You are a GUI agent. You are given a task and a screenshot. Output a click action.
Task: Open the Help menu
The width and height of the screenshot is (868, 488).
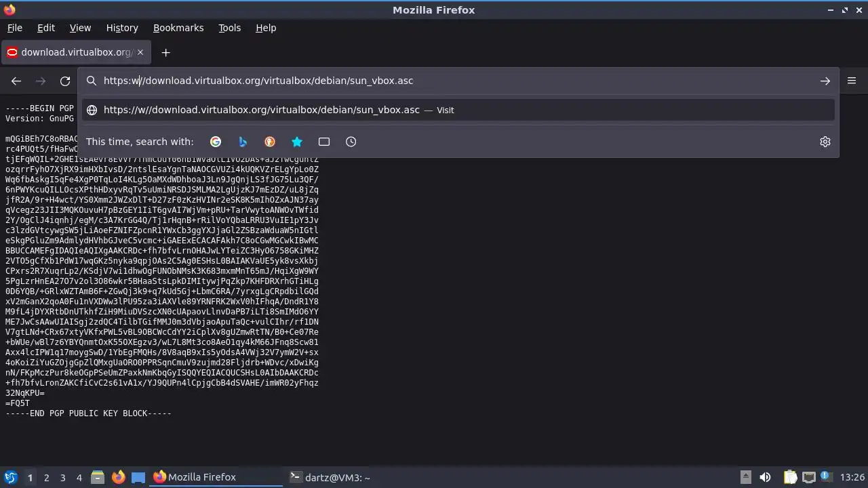point(266,28)
